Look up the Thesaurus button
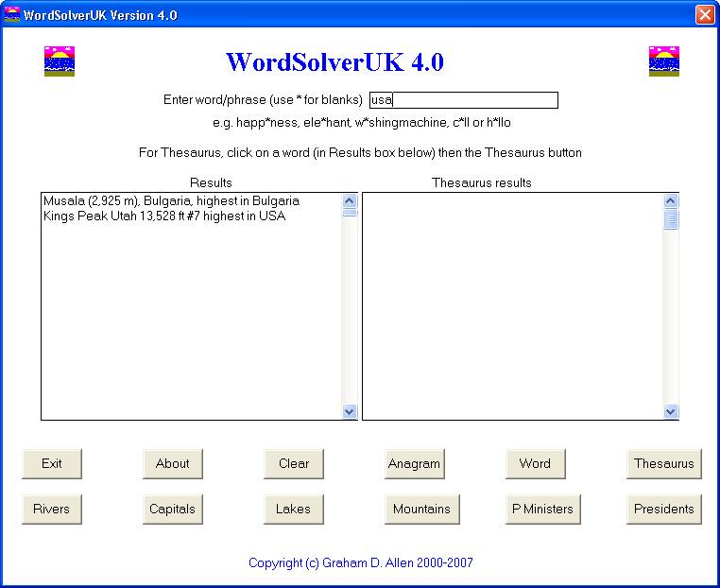The width and height of the screenshot is (720, 588). pyautogui.click(x=663, y=464)
